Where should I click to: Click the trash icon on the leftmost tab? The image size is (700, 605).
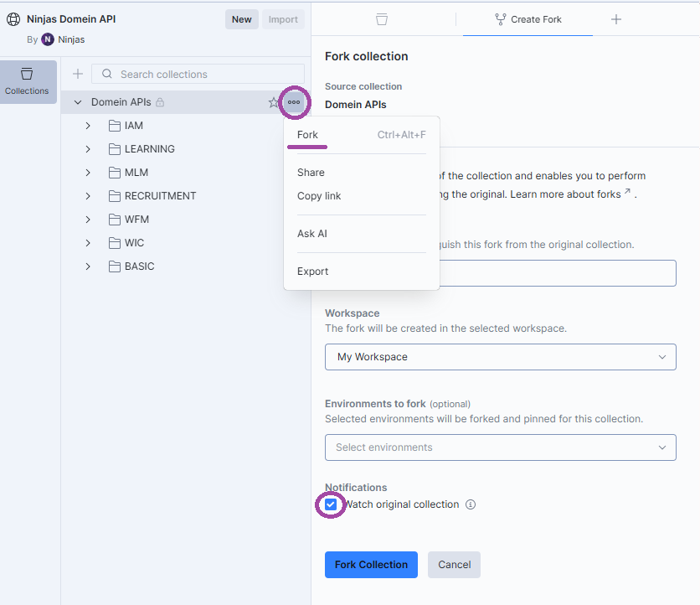click(x=383, y=19)
